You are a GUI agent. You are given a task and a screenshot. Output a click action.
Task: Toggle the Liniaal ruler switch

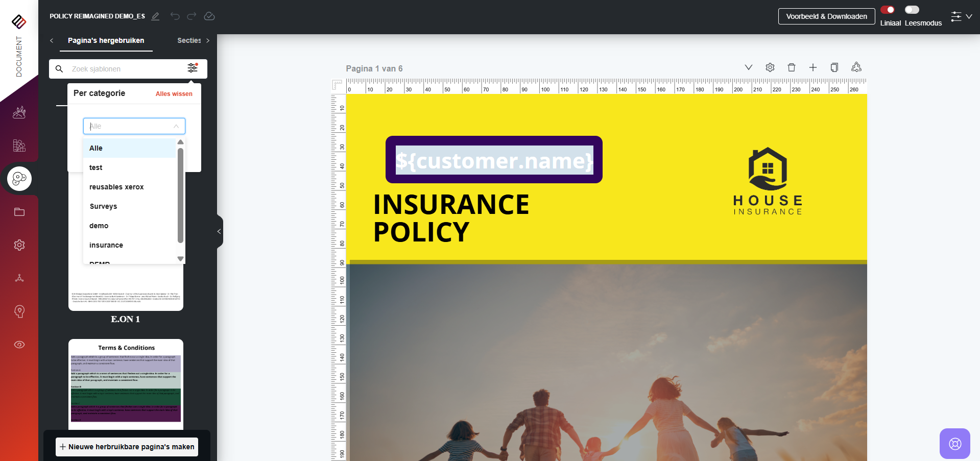tap(888, 10)
